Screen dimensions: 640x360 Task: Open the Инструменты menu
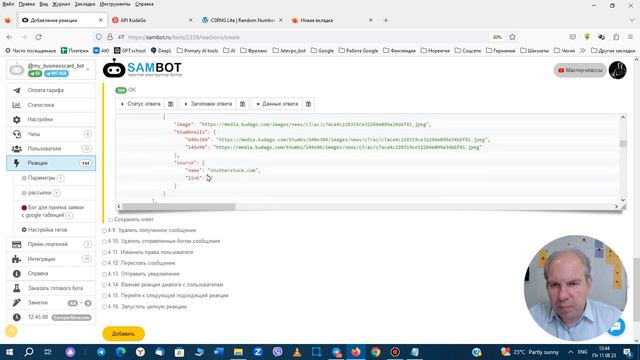click(115, 4)
